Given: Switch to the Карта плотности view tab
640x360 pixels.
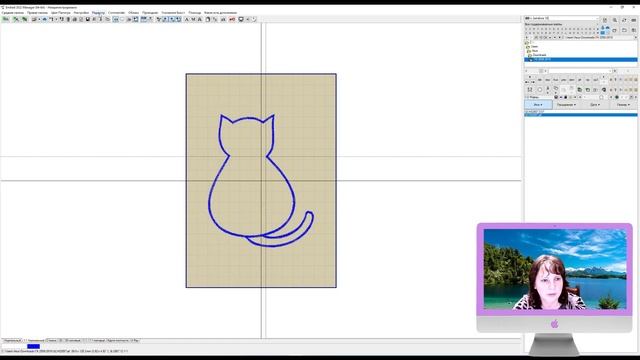Looking at the screenshot, I should [118, 340].
